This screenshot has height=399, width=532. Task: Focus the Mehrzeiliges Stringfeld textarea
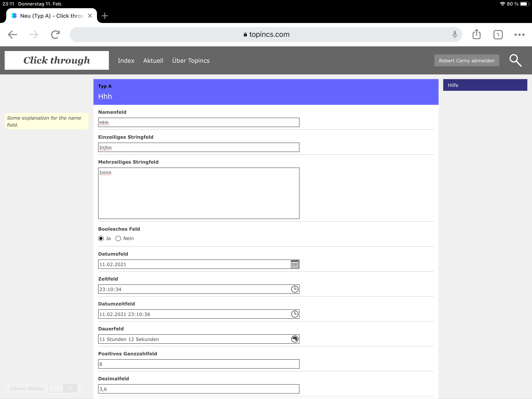pos(199,193)
